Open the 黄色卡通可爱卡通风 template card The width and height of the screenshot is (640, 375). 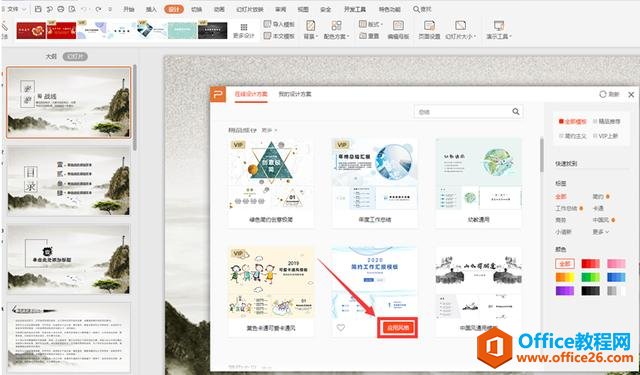coord(271,291)
